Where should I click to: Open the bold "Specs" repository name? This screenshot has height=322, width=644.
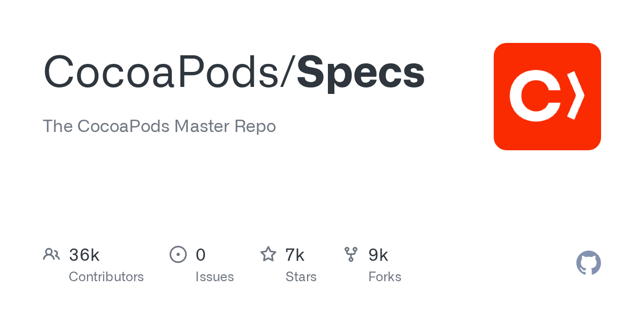coord(361,72)
